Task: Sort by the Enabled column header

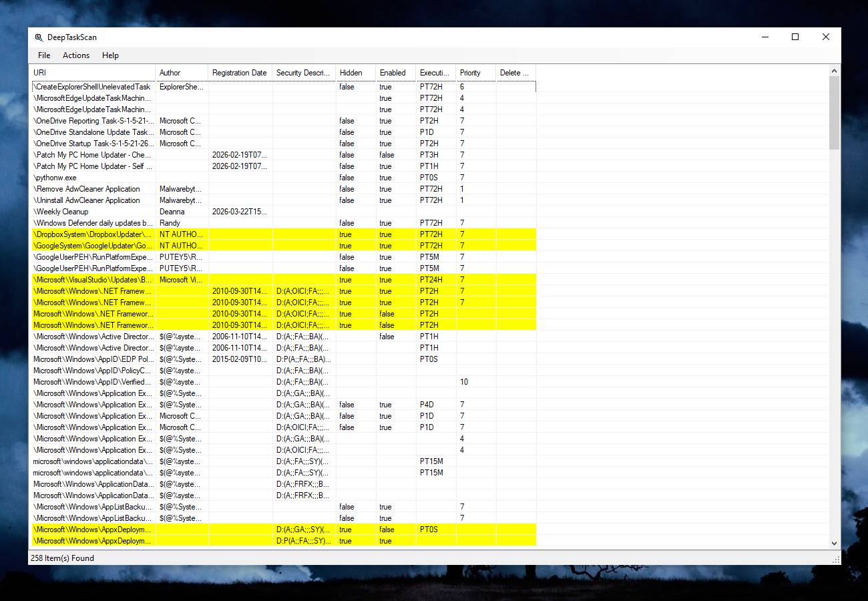Action: pos(395,73)
